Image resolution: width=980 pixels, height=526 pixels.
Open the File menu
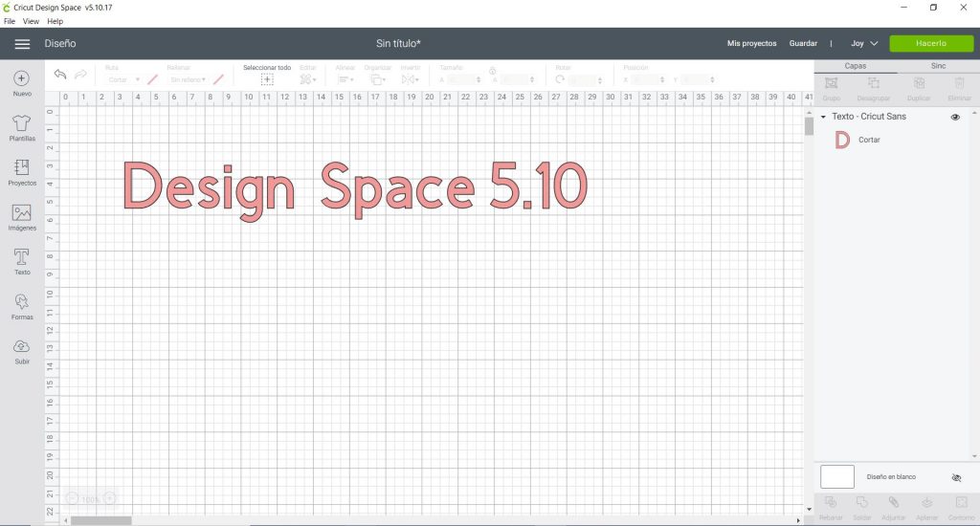[10, 21]
